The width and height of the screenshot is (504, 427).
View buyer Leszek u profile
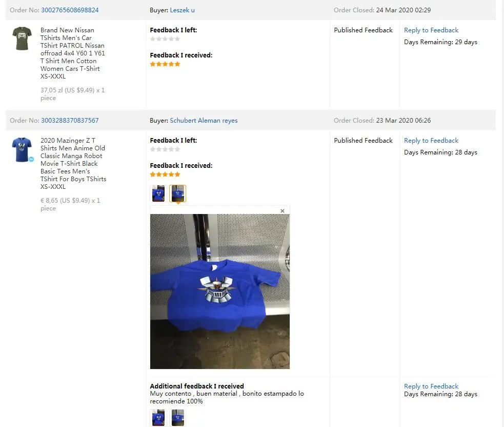(182, 10)
